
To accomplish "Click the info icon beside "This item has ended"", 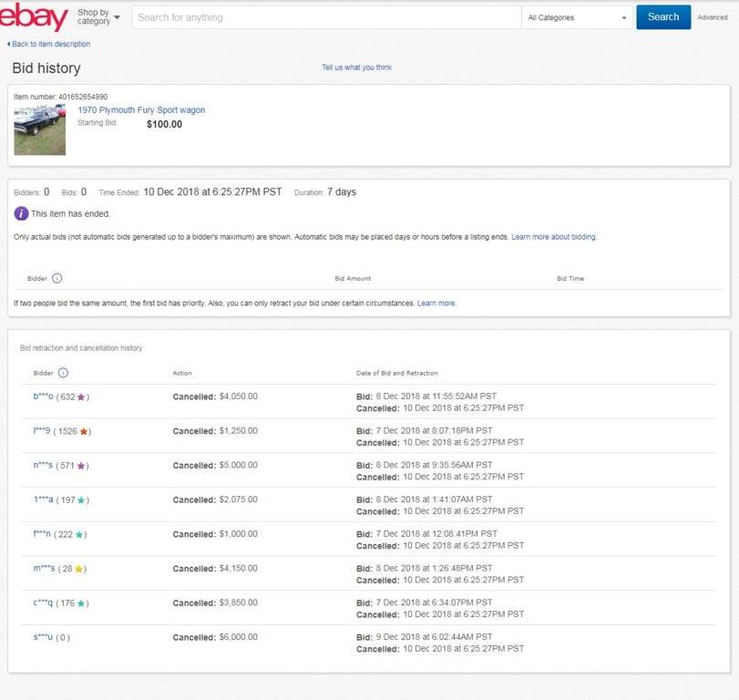I will (20, 214).
